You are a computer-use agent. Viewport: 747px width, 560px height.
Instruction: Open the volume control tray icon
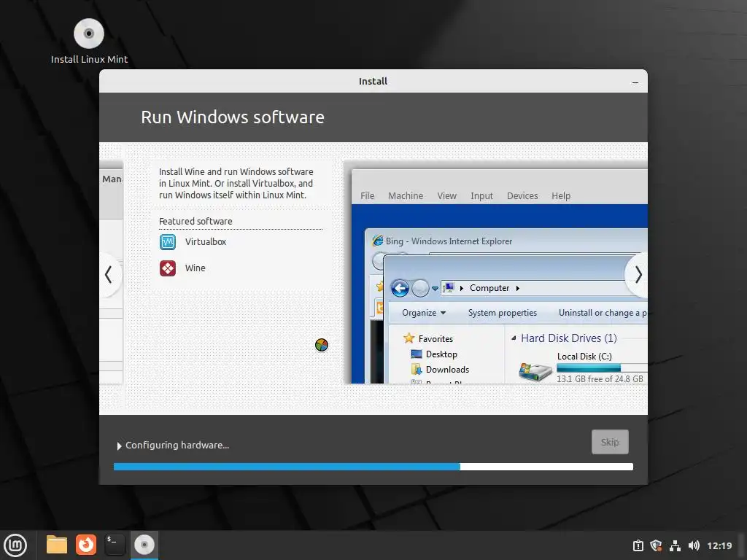pyautogui.click(x=694, y=545)
